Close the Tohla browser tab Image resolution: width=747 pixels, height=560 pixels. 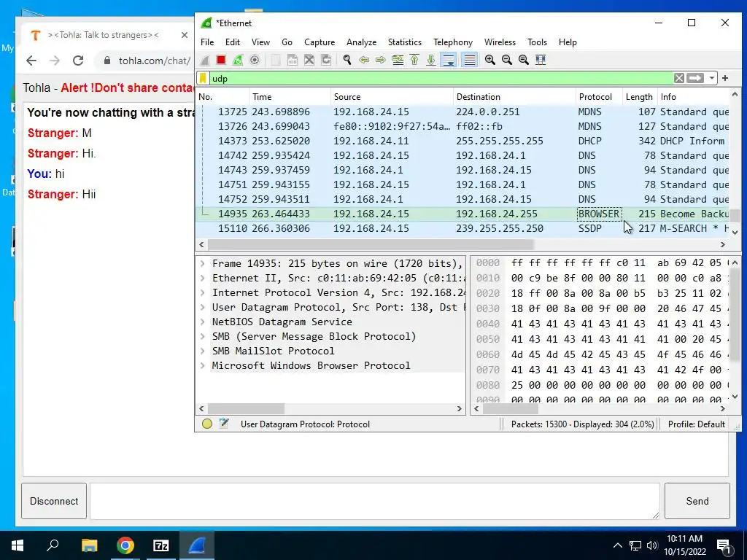pyautogui.click(x=185, y=35)
